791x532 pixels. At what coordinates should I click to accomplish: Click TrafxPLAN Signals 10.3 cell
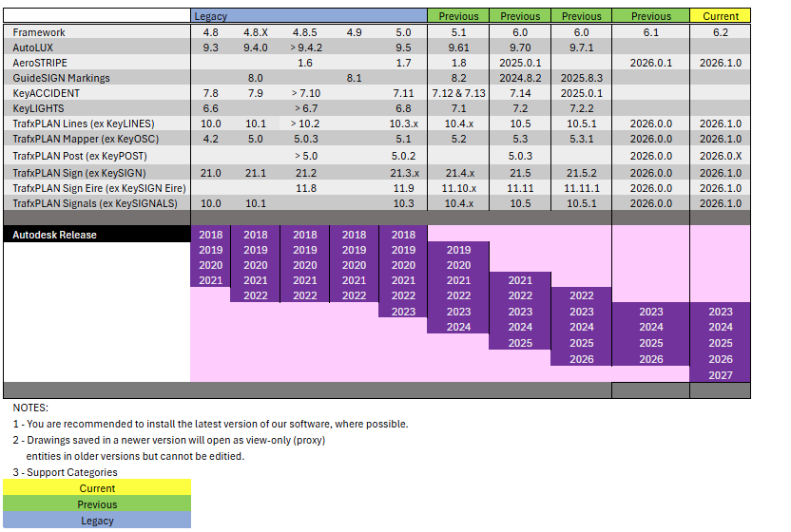coord(403,202)
